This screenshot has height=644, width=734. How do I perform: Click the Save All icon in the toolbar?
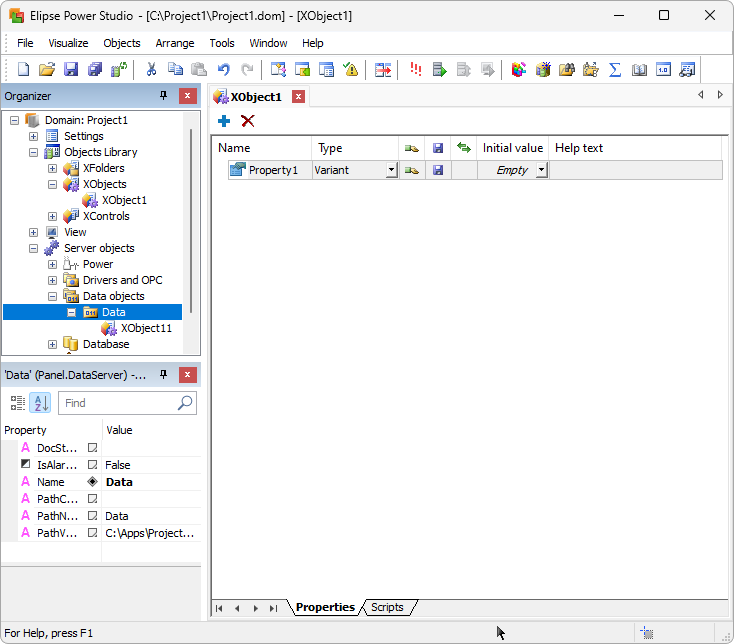[95, 69]
